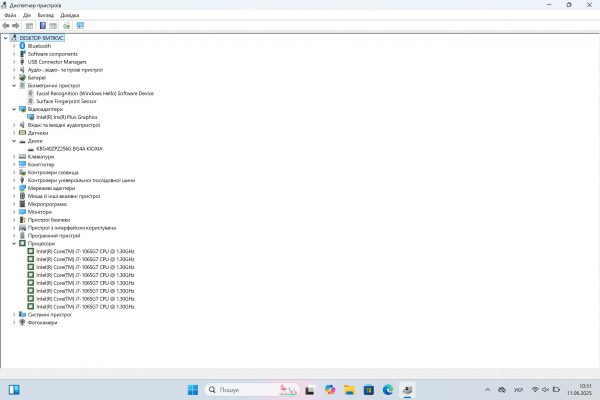This screenshot has width=600, height=400.
Task: Open the Wi-Fi network tray icon
Action: pos(535,390)
